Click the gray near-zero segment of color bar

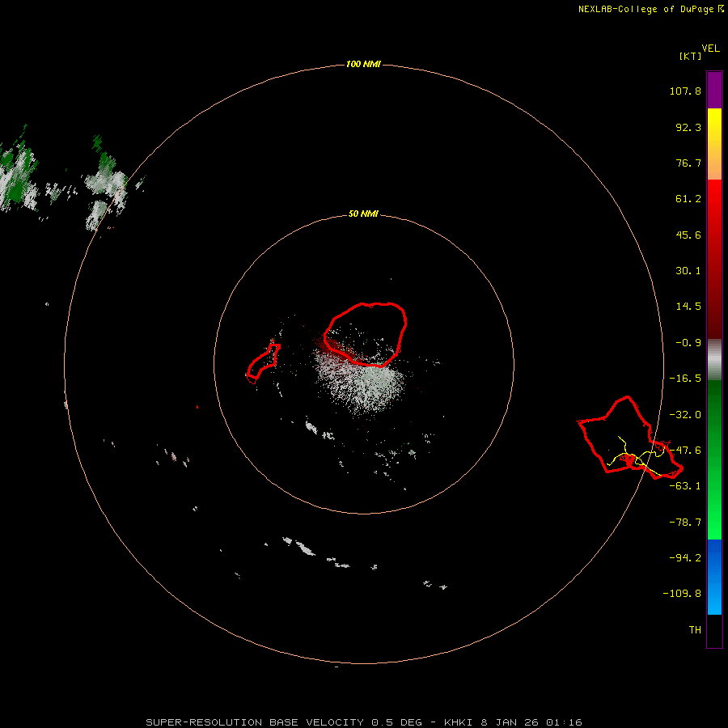[x=714, y=360]
